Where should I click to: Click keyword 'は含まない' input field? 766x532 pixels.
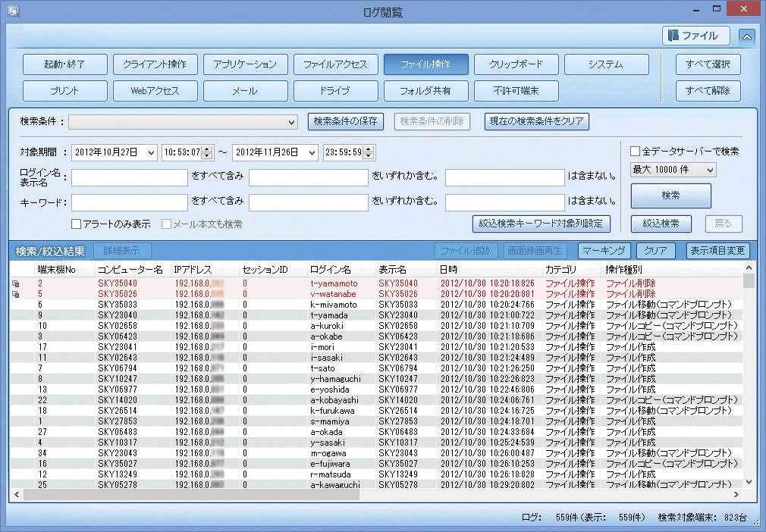[504, 202]
